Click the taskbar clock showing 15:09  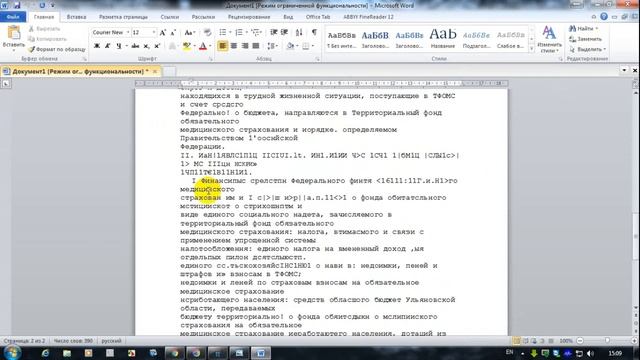pyautogui.click(x=615, y=353)
